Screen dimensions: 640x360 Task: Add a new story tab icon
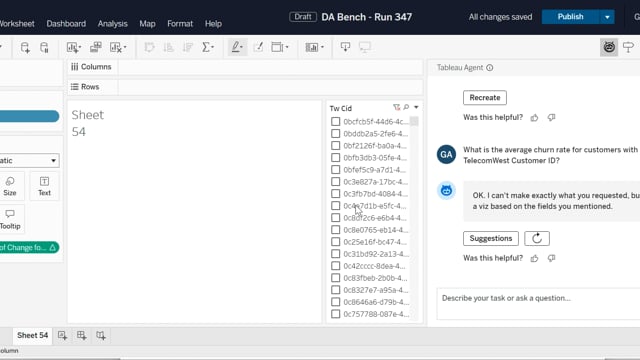click(101, 336)
